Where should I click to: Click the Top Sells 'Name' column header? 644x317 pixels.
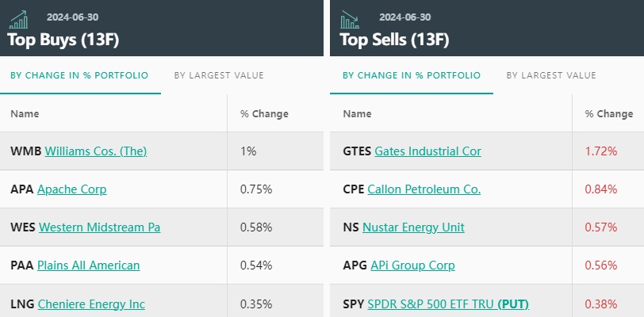[357, 113]
